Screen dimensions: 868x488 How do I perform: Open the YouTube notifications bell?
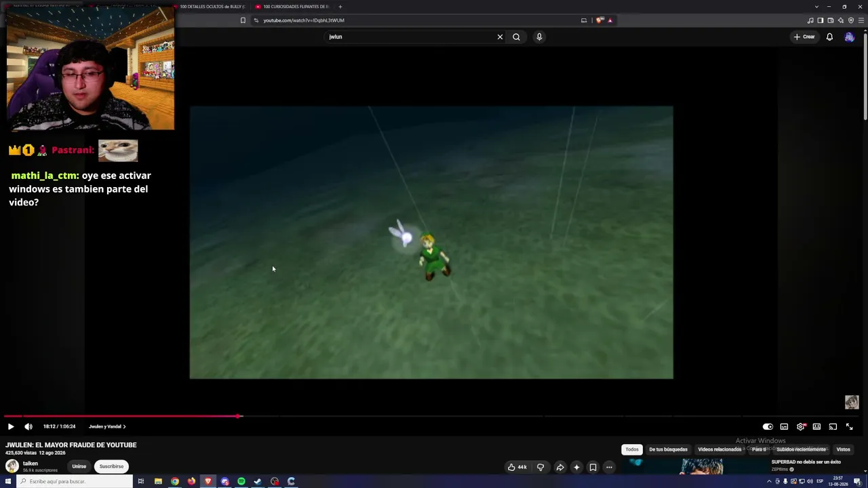pos(829,37)
